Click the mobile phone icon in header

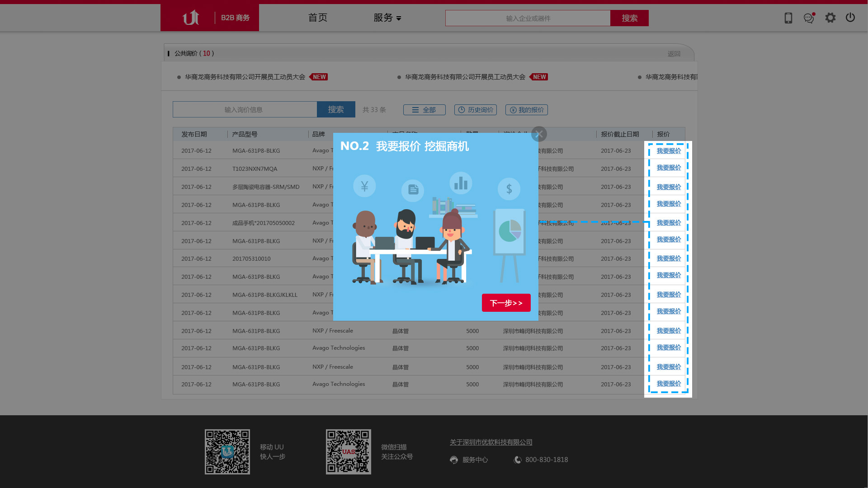(x=788, y=18)
